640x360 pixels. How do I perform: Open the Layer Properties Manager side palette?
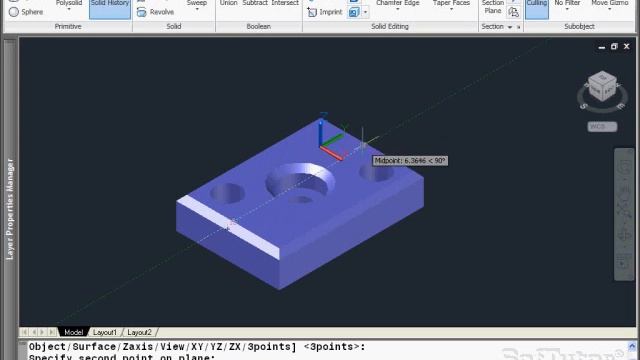click(x=10, y=209)
